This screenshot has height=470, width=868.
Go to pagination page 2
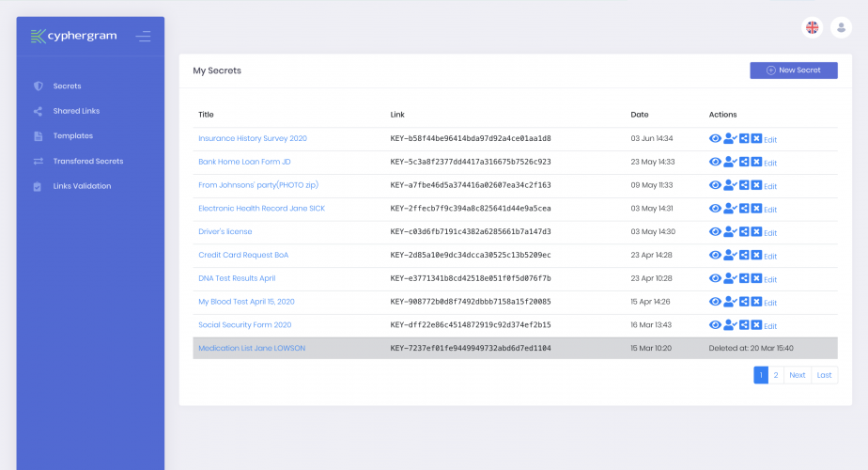(776, 375)
